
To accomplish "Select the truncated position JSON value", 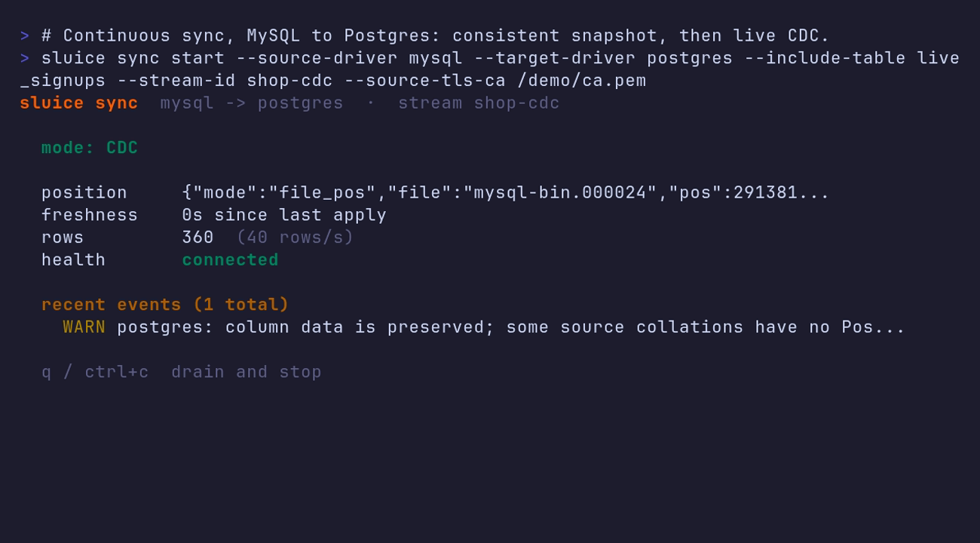I will tap(505, 192).
